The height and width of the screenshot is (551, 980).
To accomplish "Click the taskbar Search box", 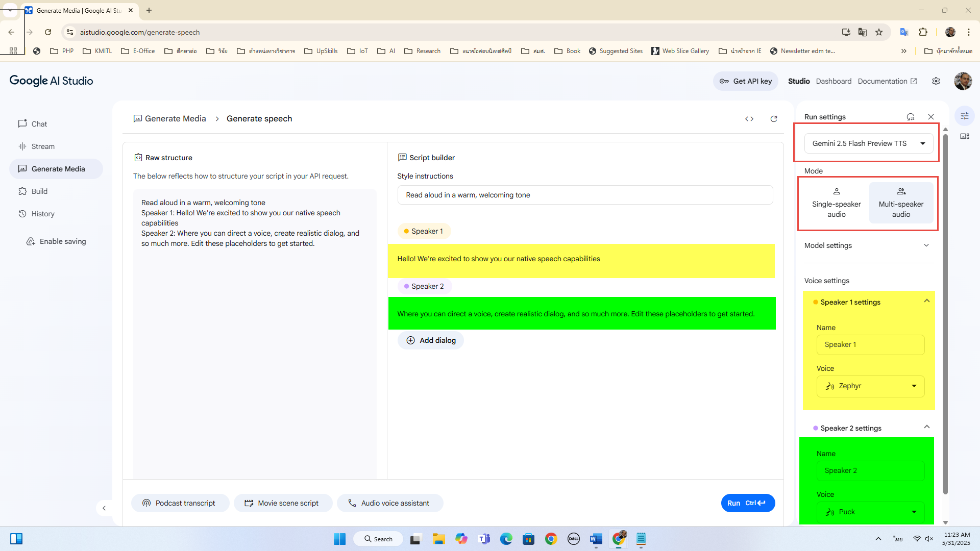I will click(x=378, y=539).
